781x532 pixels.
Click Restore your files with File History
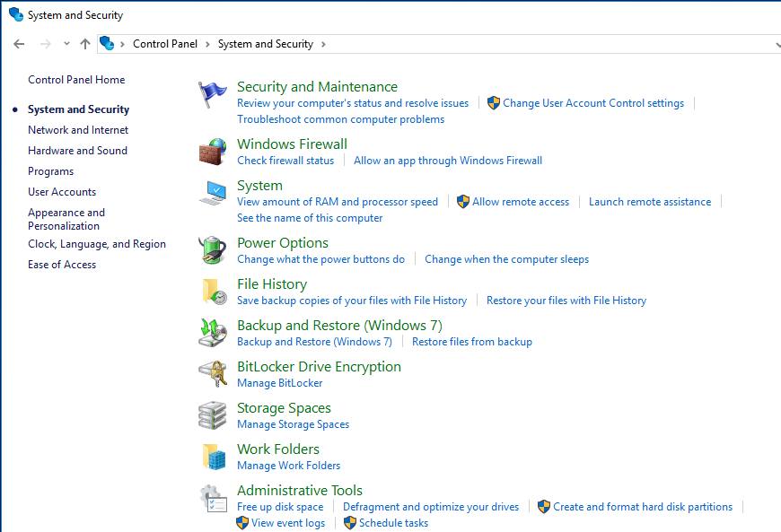(566, 301)
